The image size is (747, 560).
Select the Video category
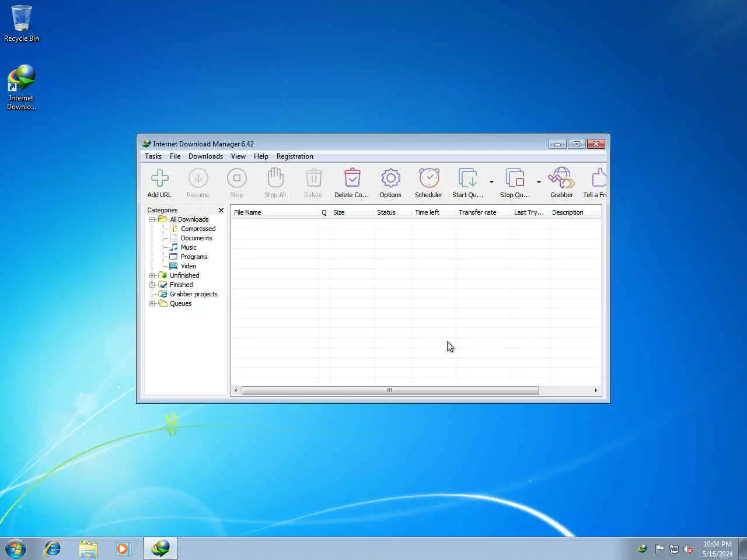189,266
